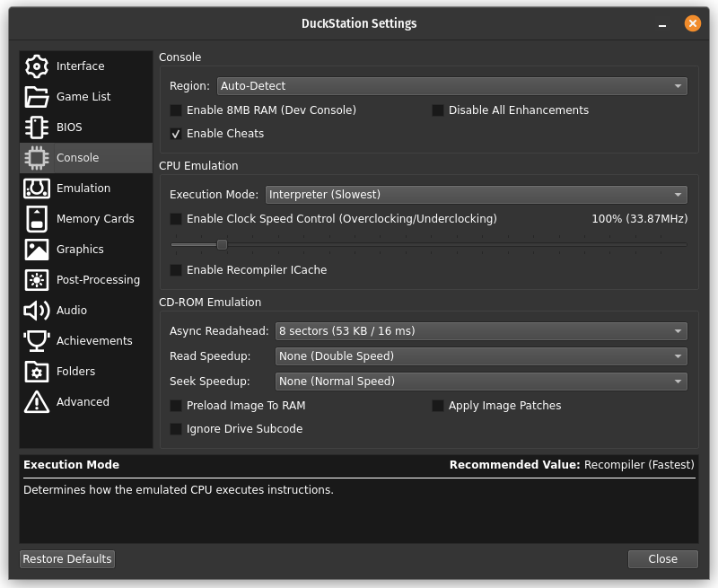Uncheck Enable Cheats
The width and height of the screenshot is (718, 588).
coord(176,134)
